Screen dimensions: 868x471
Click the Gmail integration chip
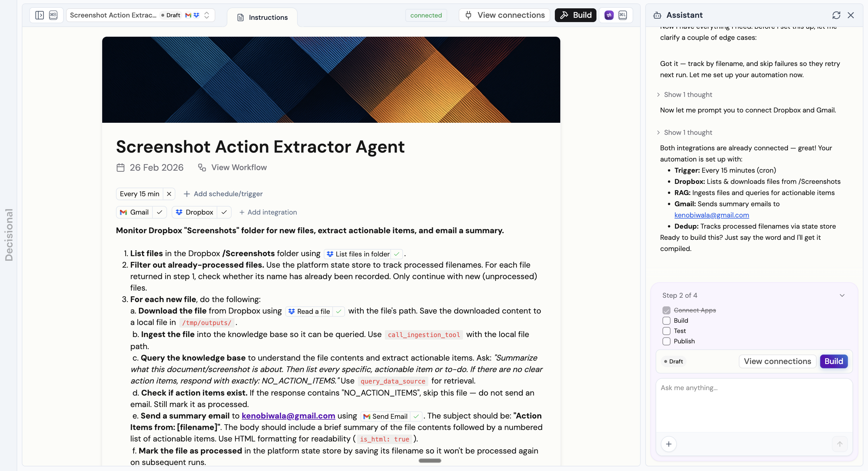(x=134, y=213)
